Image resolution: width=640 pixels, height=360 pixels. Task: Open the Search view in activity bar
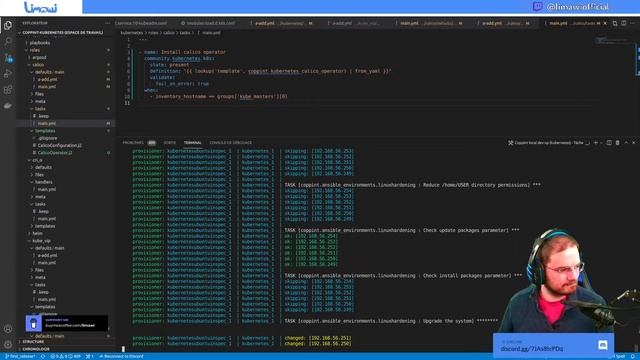tap(8, 41)
